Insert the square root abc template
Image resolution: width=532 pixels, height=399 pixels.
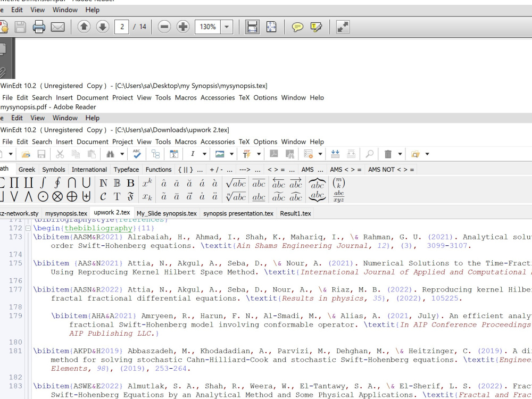coord(236,183)
